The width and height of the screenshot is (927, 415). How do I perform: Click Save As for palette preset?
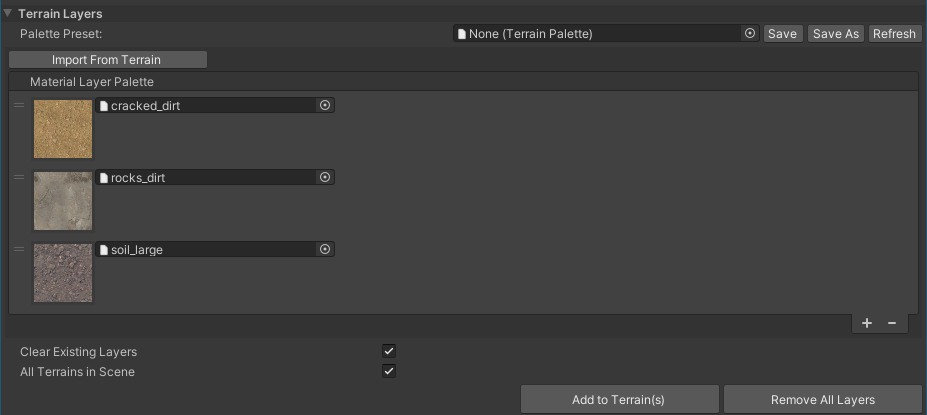836,34
